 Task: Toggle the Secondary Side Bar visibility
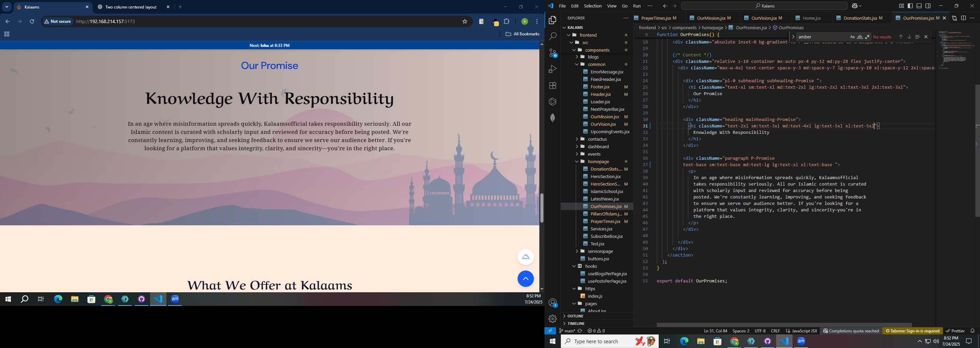pos(928,6)
